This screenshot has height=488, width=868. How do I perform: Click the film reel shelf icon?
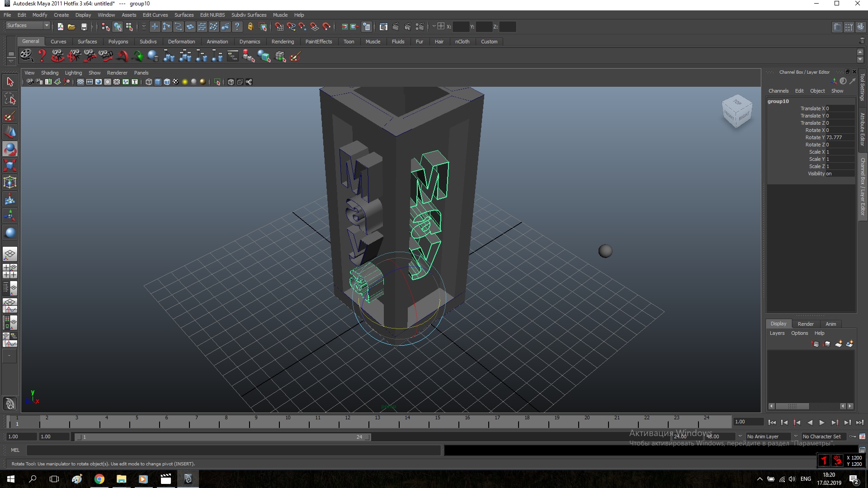coord(26,56)
